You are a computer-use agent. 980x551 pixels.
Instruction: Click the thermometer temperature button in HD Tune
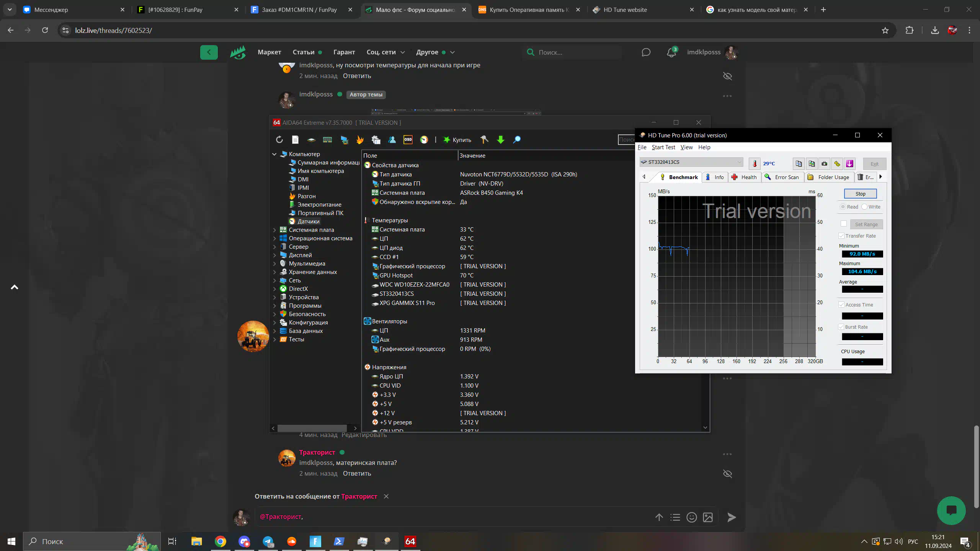coord(755,163)
